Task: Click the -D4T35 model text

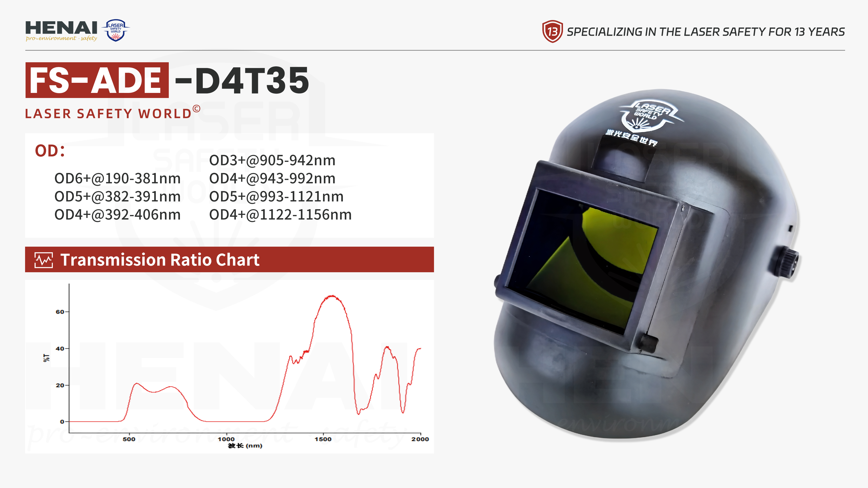Action: pyautogui.click(x=242, y=80)
